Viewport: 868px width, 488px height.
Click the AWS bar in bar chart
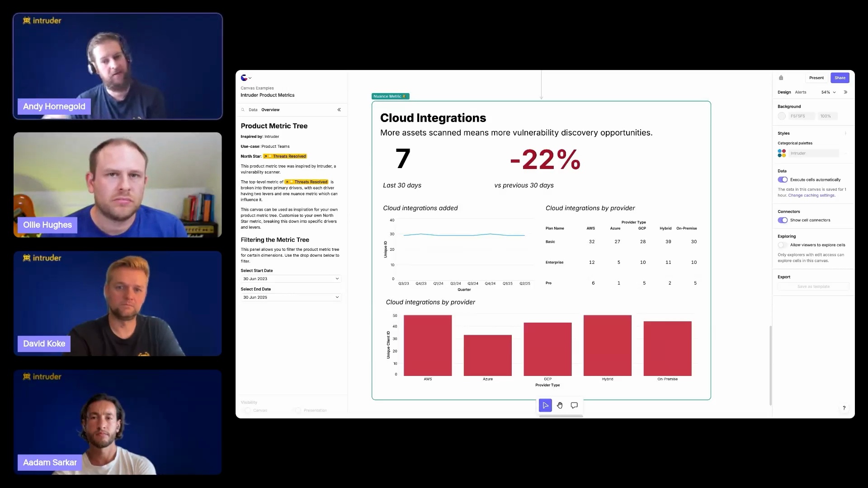pos(428,345)
